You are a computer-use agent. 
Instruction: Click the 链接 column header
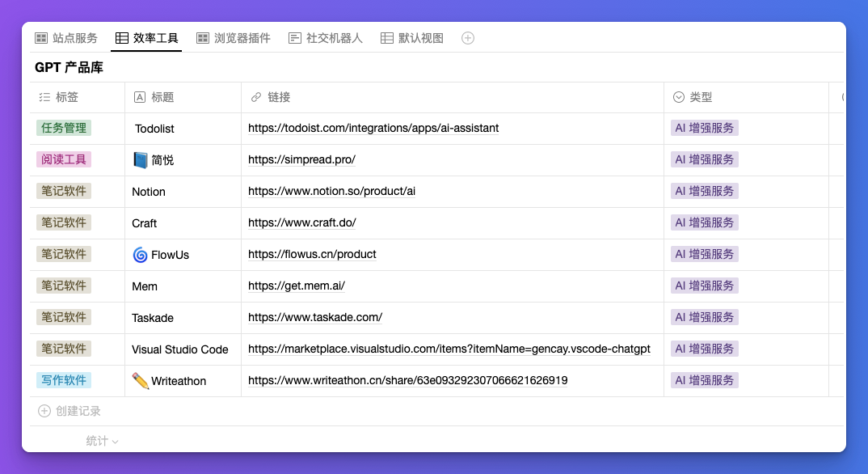[453, 97]
